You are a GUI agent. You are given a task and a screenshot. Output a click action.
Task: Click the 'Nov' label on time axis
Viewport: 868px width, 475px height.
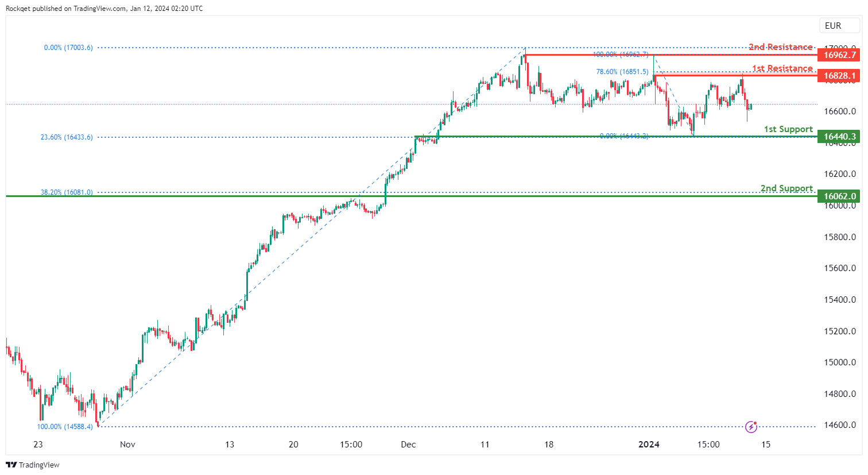click(127, 445)
